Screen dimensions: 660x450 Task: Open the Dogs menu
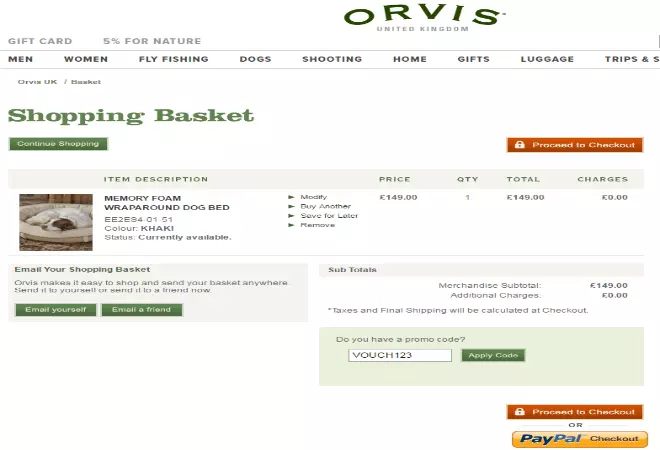[x=255, y=59]
